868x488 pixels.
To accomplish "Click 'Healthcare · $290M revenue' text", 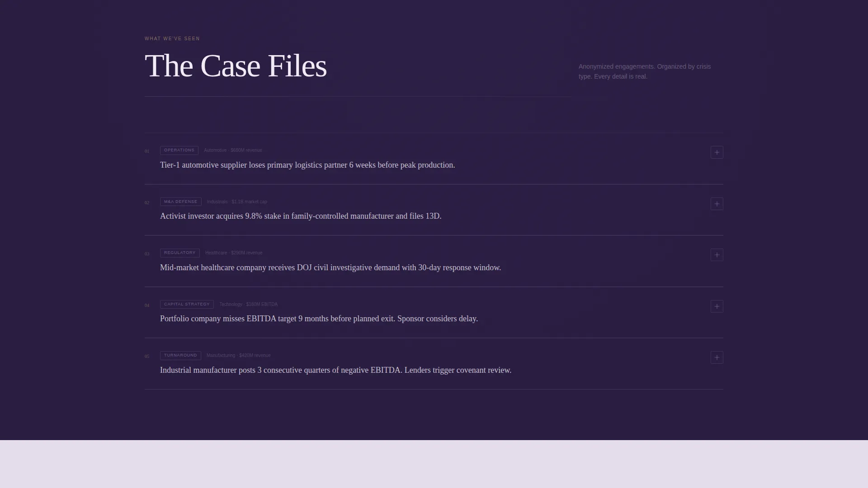I will (x=234, y=253).
